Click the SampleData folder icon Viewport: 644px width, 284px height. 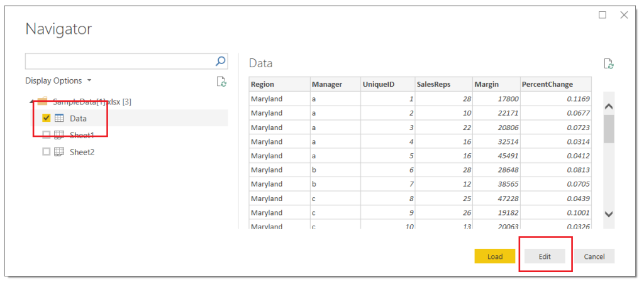pyautogui.click(x=42, y=101)
